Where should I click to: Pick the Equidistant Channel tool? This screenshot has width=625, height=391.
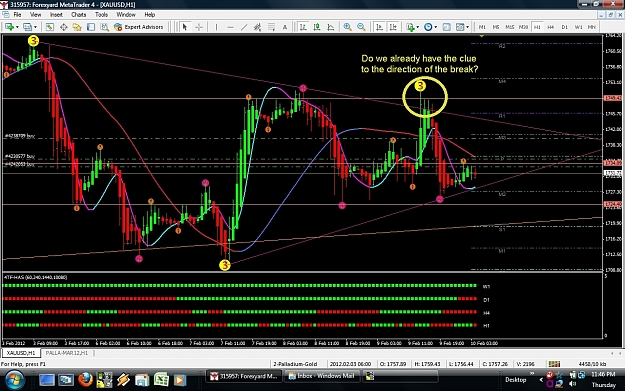click(257, 27)
